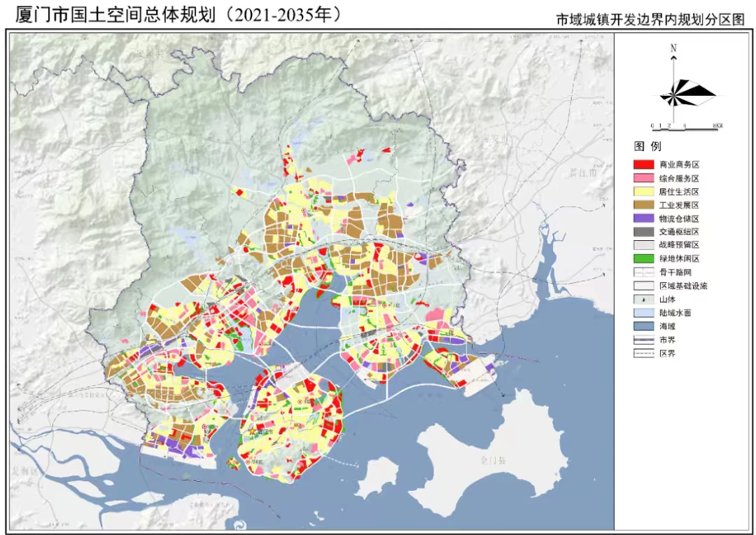This screenshot has width=756, height=535.
Task: Select the dark gray 交通枢纽区 legend swatch
Action: click(x=643, y=232)
